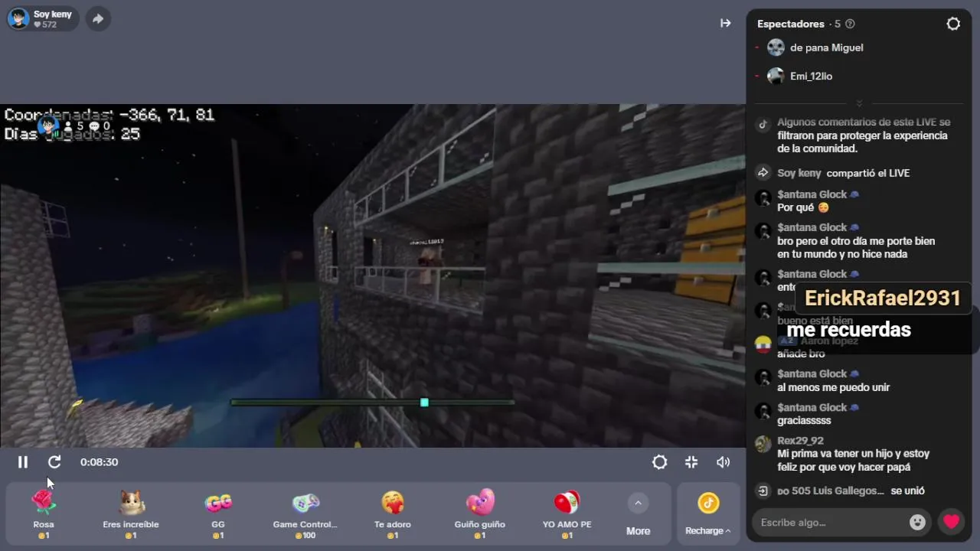Click 'Mi prima va tener un hijo' comment

coord(854,461)
